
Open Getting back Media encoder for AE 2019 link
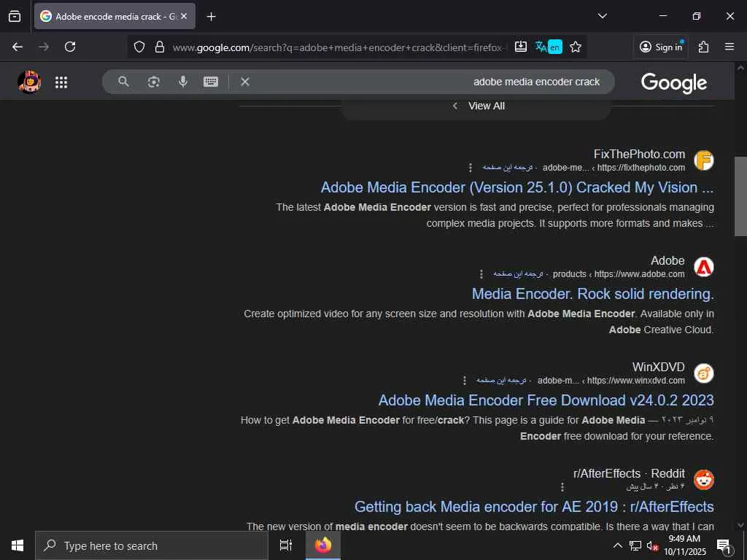click(534, 507)
